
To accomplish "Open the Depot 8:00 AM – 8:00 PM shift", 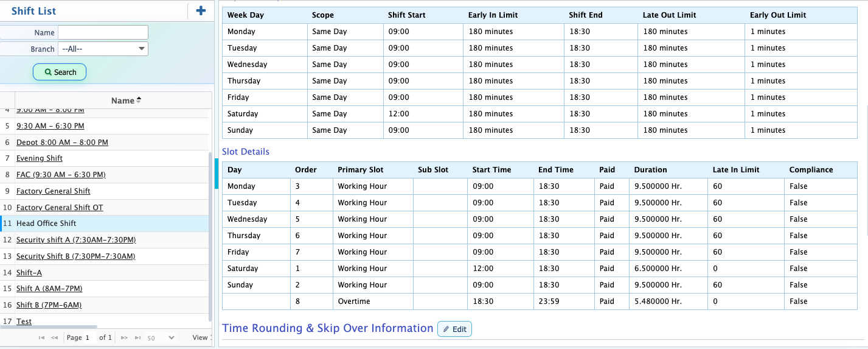I will pyautogui.click(x=62, y=142).
